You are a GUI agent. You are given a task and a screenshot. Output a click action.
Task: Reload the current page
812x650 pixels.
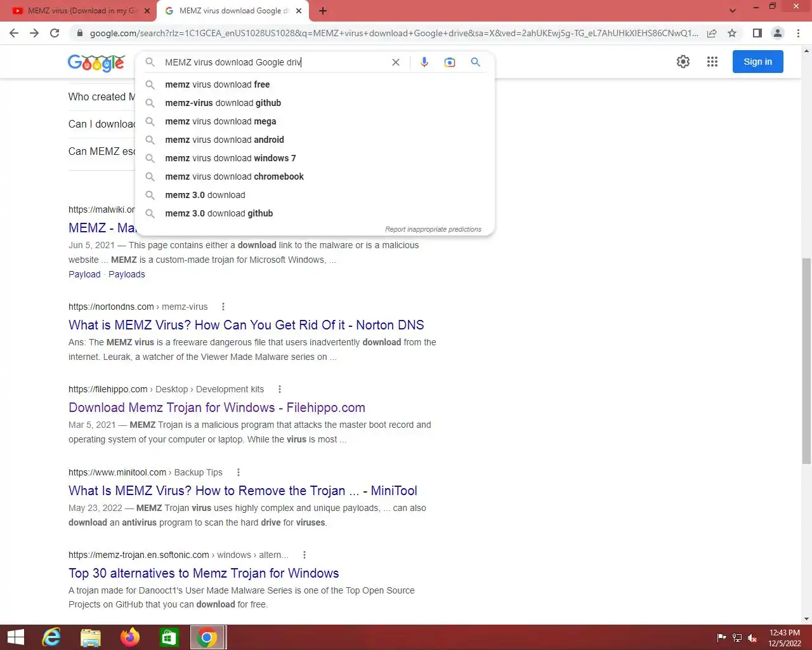[55, 33]
